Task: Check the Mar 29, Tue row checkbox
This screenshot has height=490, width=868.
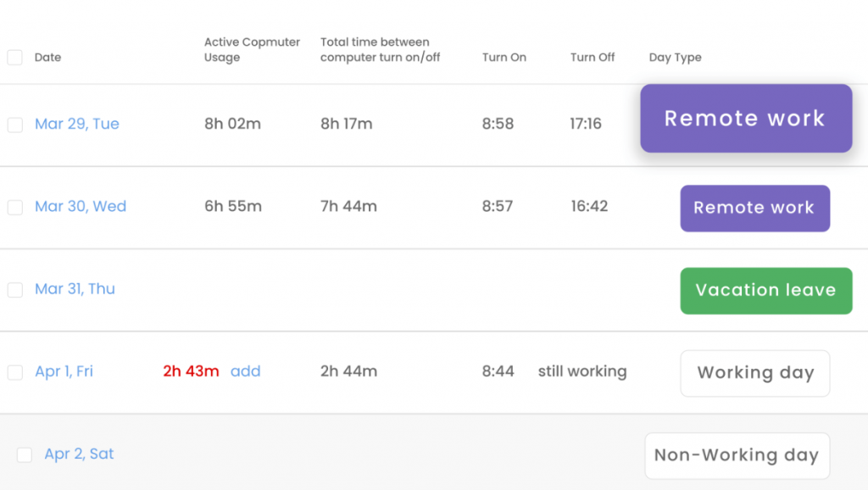Action: [x=14, y=125]
